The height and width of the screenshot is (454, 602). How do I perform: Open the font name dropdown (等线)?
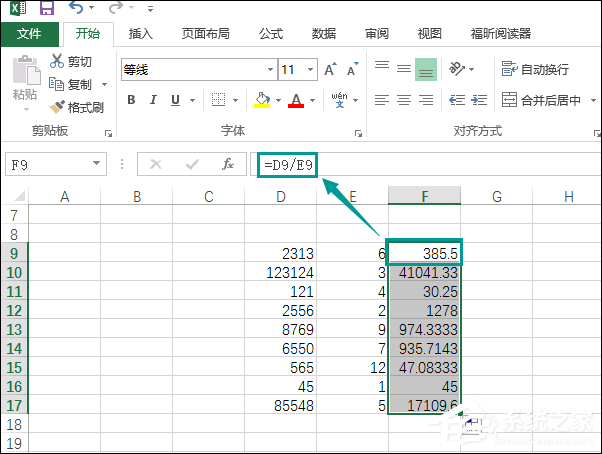pos(270,70)
